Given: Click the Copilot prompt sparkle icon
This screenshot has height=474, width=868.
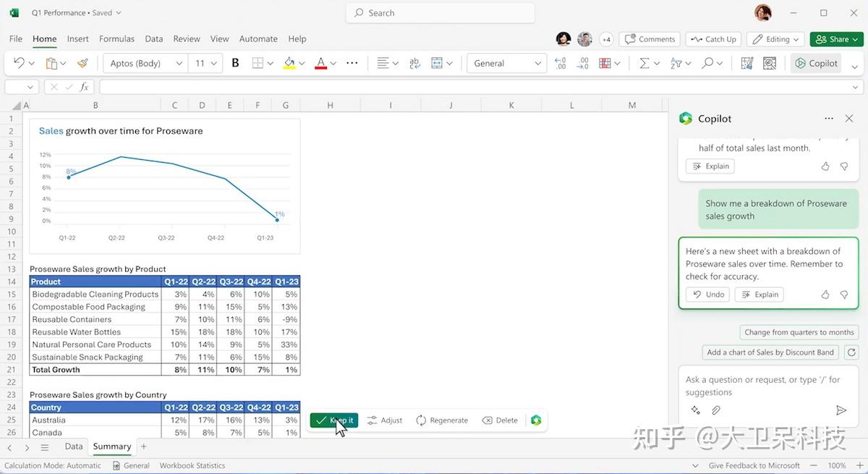Looking at the screenshot, I should 696,410.
